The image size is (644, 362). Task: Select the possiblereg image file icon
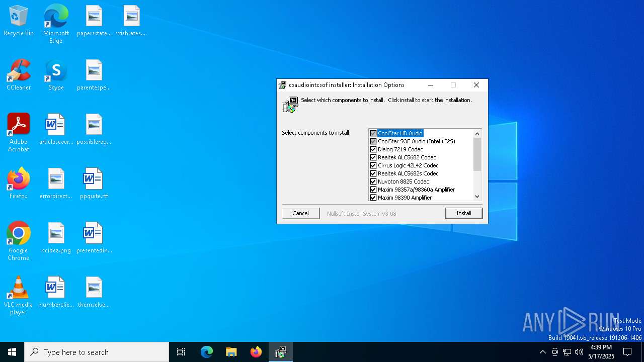pos(94,130)
